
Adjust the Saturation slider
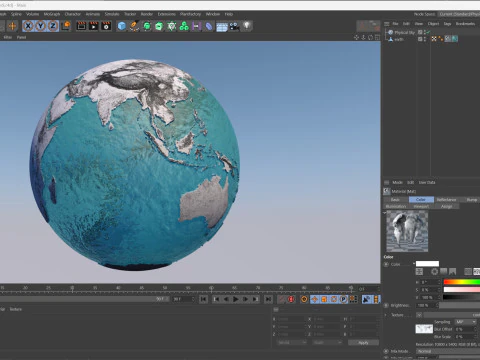point(462,290)
